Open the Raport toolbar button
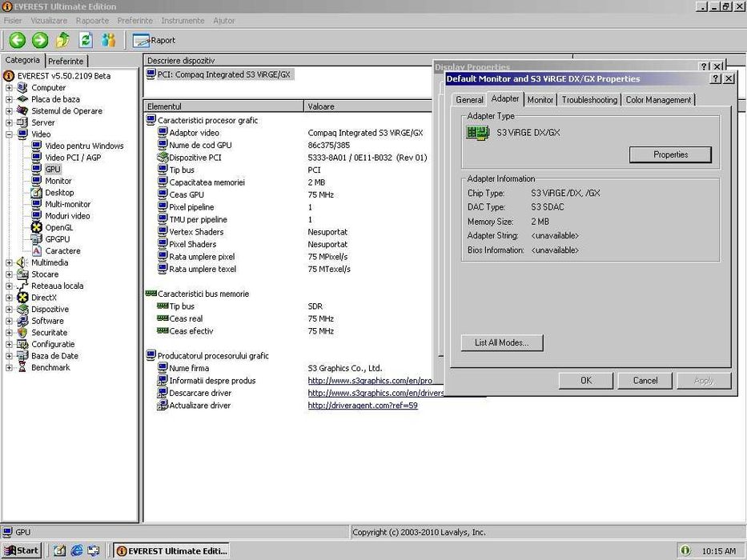747x560 pixels. (x=154, y=41)
